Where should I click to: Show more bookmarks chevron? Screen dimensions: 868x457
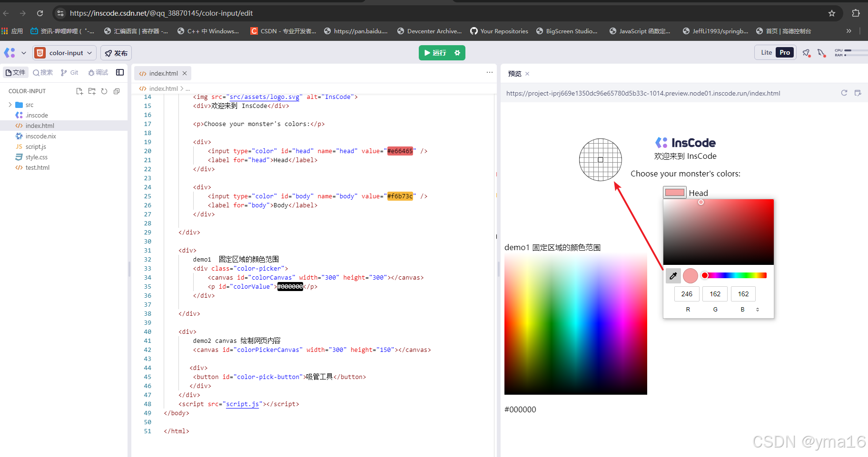[x=848, y=31]
